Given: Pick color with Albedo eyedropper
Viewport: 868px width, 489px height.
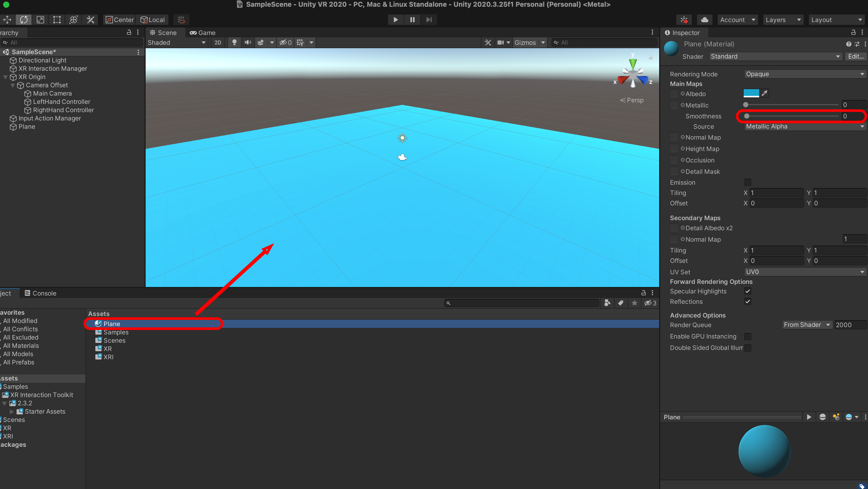Looking at the screenshot, I should coord(765,93).
